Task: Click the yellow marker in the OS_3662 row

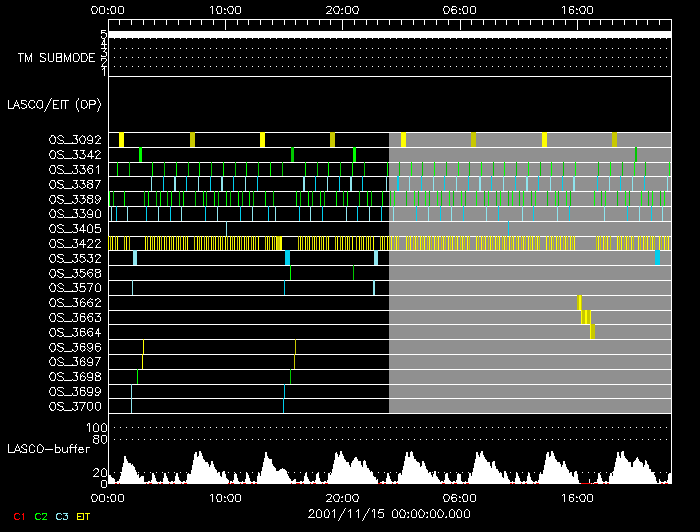Action: coord(579,302)
